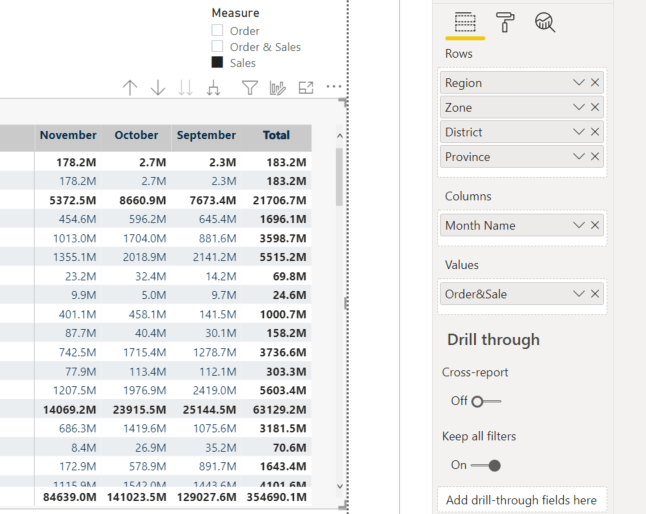The width and height of the screenshot is (646, 514).
Task: Open Zone field dropdown chevron
Action: click(x=579, y=107)
